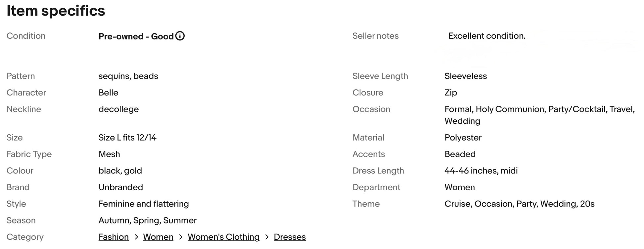Viewport: 644px width, 249px height.
Task: Click the 44-46 inches, midi dress length
Action: tap(481, 171)
